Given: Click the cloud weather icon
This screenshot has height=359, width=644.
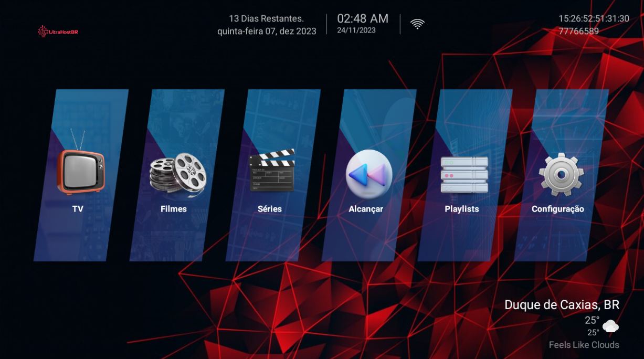Looking at the screenshot, I should pos(610,327).
